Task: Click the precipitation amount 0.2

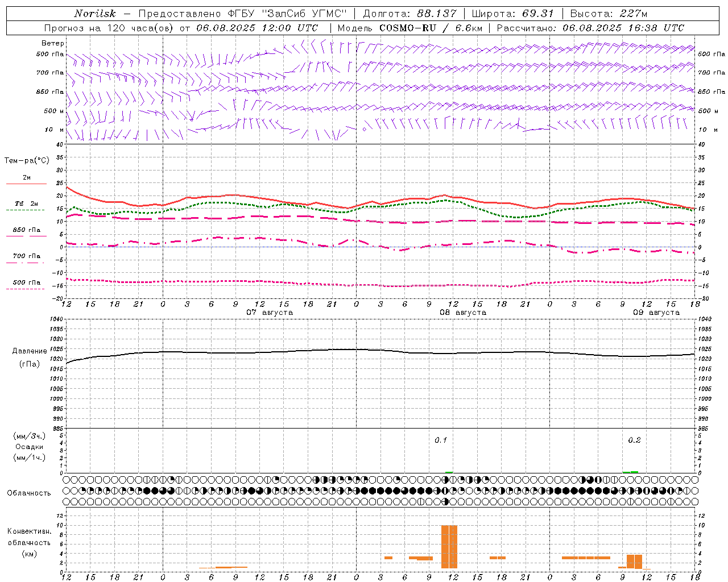Action: pos(634,440)
